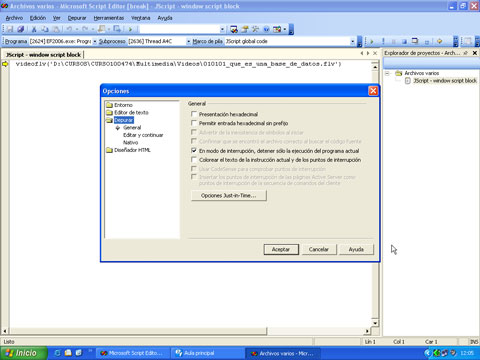Click the Cancelar button

pos(319,249)
